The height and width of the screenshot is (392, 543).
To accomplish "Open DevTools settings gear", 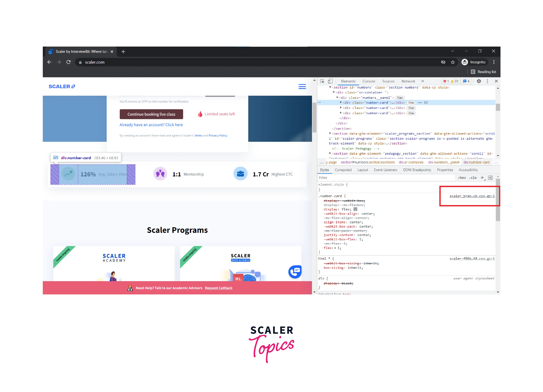I will point(479,81).
